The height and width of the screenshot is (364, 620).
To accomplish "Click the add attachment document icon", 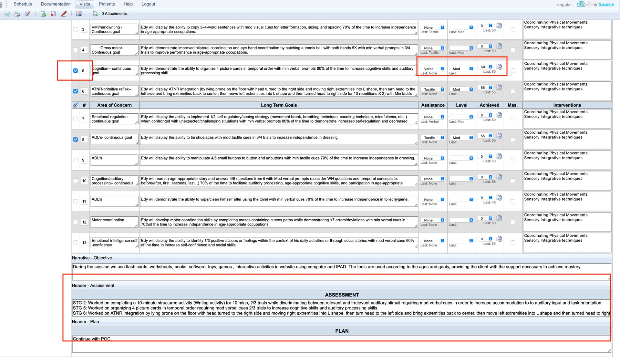I will tap(95, 14).
